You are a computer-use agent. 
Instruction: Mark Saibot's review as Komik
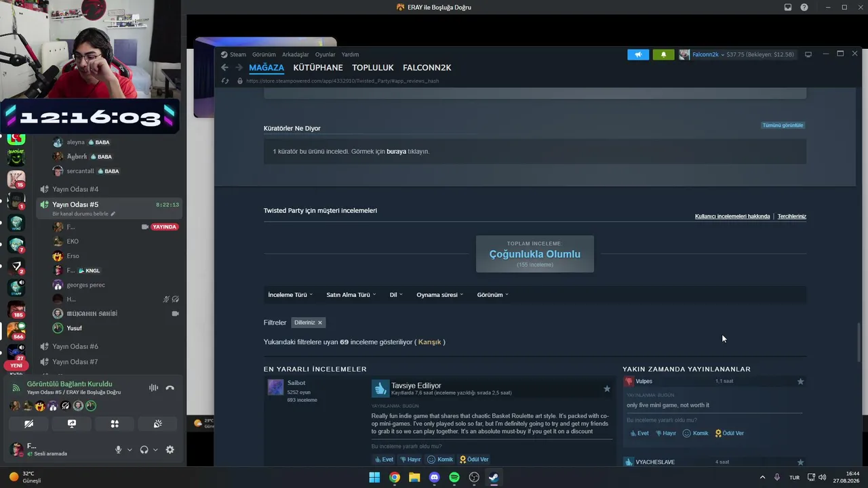(x=440, y=460)
